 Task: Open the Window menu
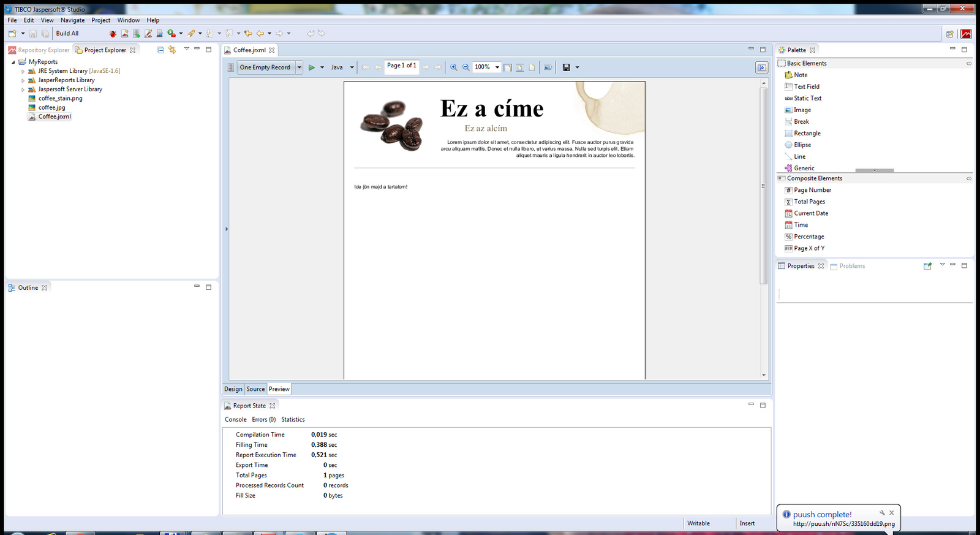click(129, 20)
